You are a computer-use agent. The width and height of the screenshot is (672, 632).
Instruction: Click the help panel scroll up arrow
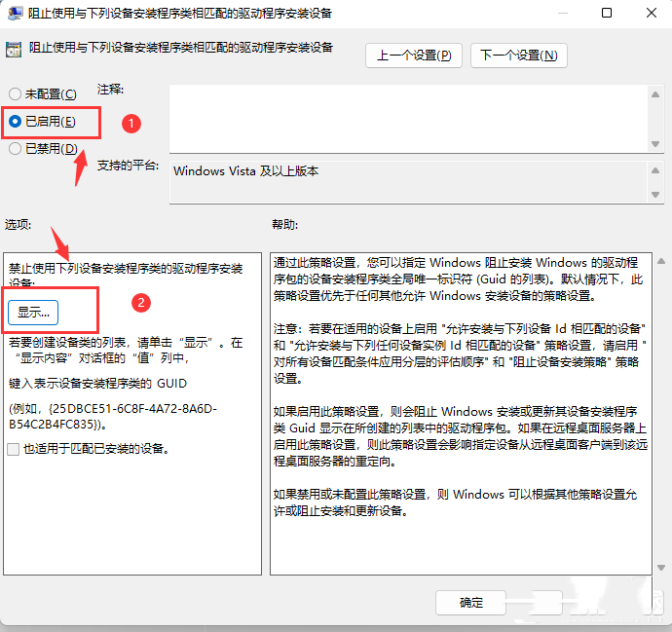(661, 261)
